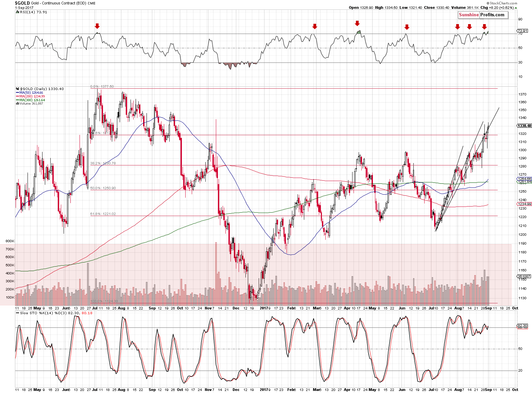Click the 100.0%: 1124.30 Fibonacci label
This screenshot has width=532, height=393.
point(104,301)
